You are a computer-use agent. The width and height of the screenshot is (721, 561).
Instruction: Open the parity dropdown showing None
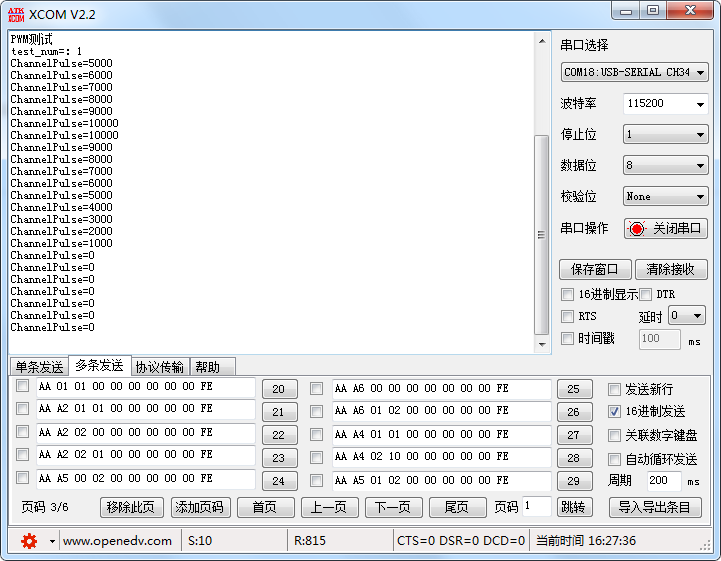pos(665,196)
